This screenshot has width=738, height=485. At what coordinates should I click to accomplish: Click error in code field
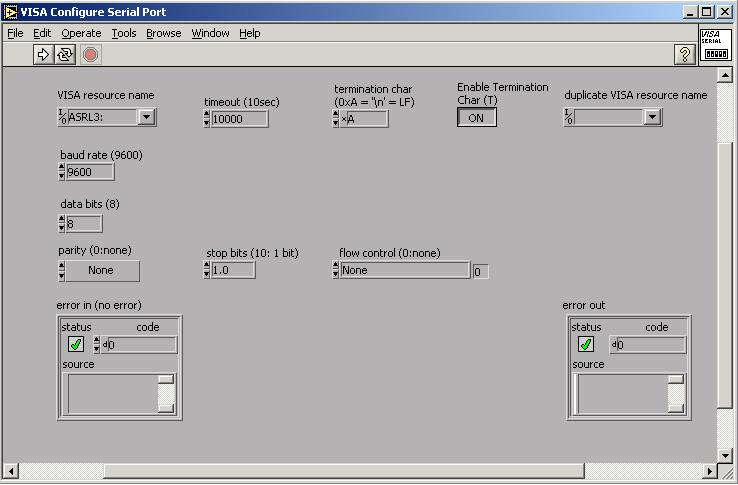point(139,345)
